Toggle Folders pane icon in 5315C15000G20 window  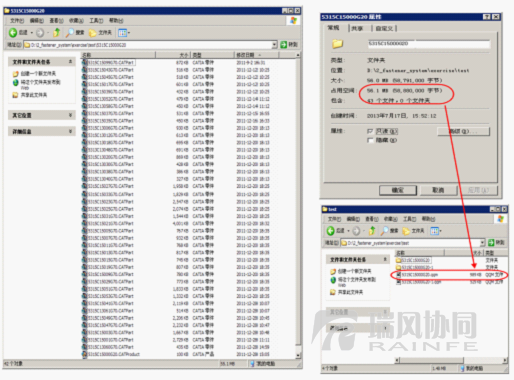(92, 33)
